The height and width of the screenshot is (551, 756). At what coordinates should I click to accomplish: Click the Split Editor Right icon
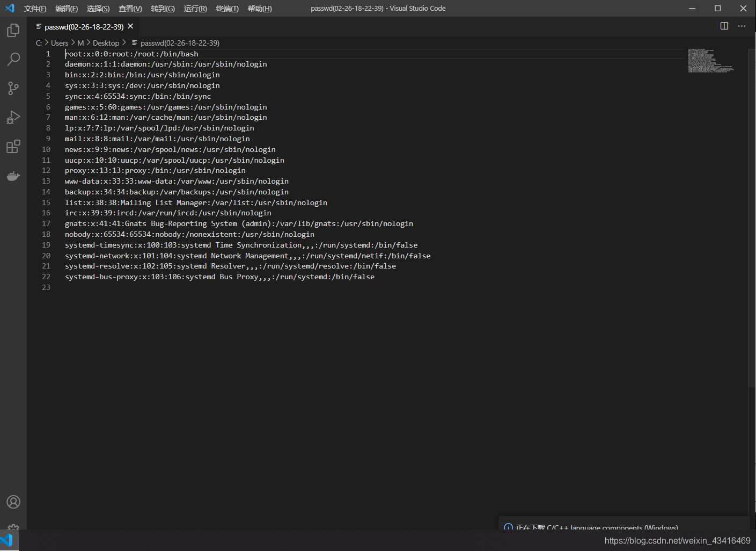pos(724,26)
